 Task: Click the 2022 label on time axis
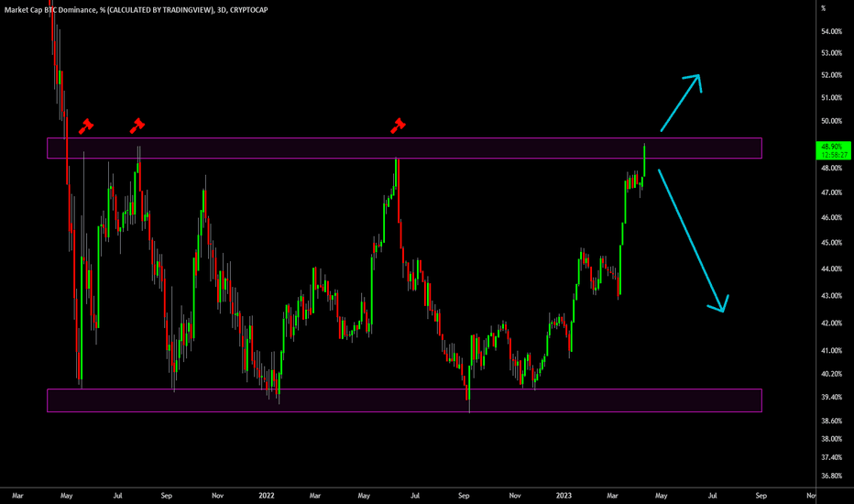(x=267, y=496)
